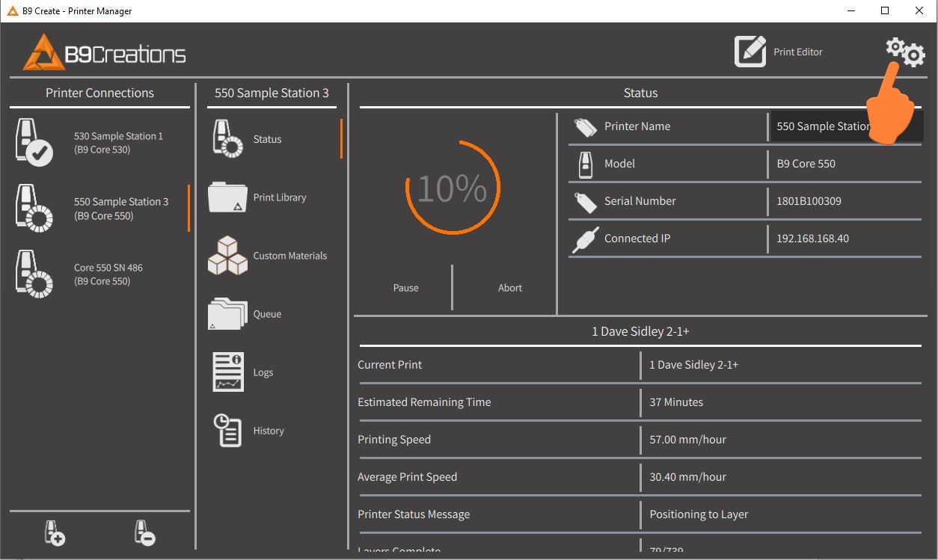Select the 550 Sample Station 3 printer icon
The width and height of the screenshot is (938, 560).
34,208
